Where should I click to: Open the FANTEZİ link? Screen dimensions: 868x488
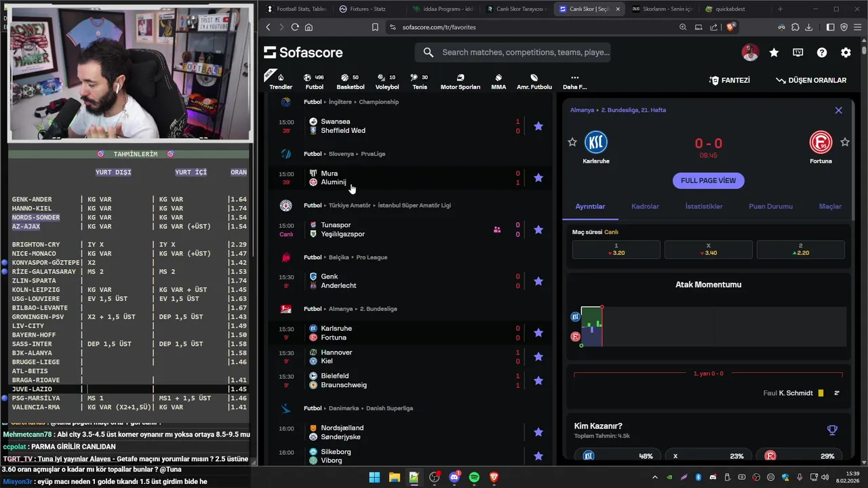tap(730, 80)
